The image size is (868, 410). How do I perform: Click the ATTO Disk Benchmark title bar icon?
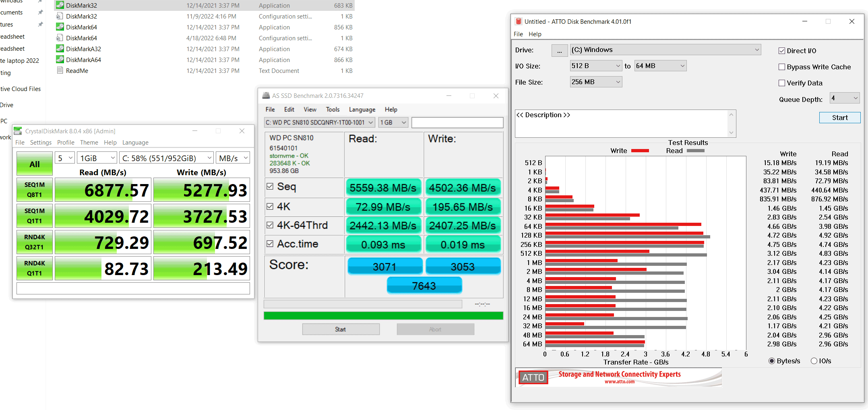(x=519, y=21)
